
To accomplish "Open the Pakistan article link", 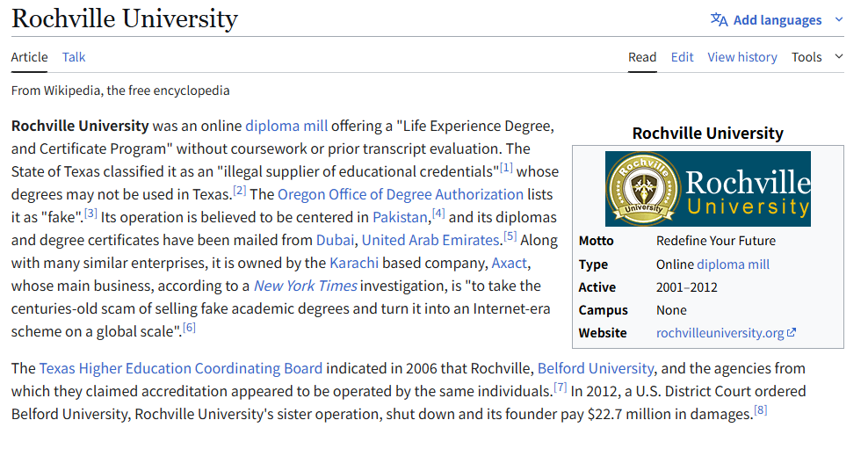I will (400, 217).
